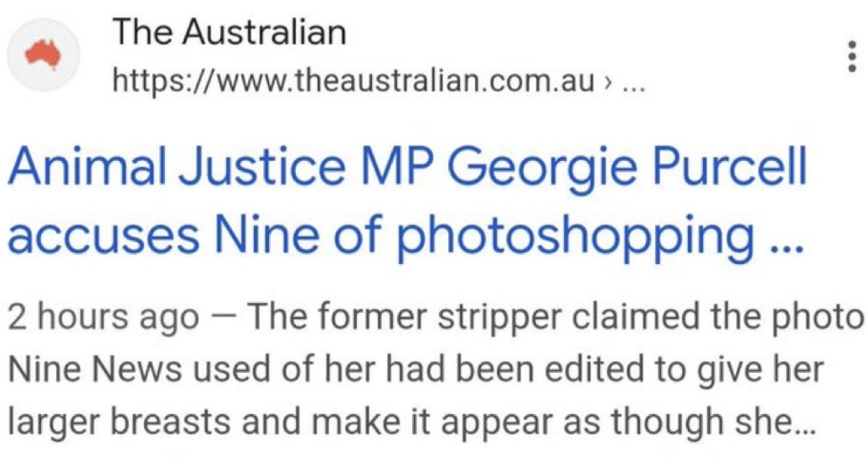Click the '2 hours ago' timestamp
Screen dimensions: 868x461
tap(104, 318)
